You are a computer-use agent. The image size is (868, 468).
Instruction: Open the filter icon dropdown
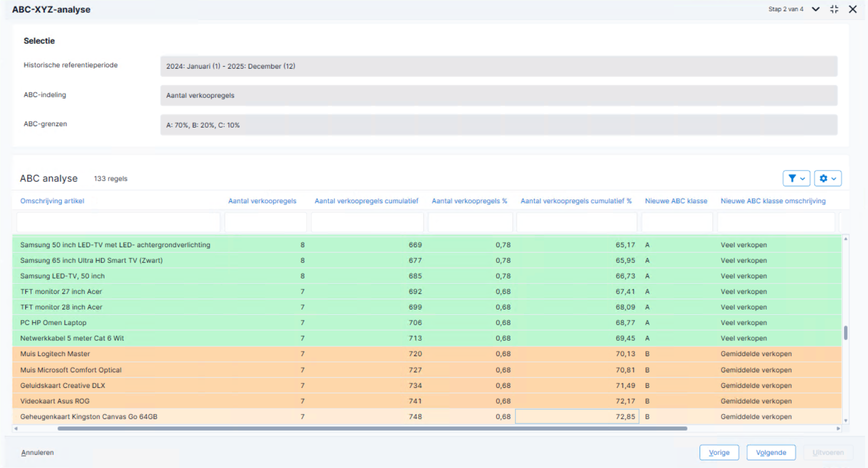[796, 178]
